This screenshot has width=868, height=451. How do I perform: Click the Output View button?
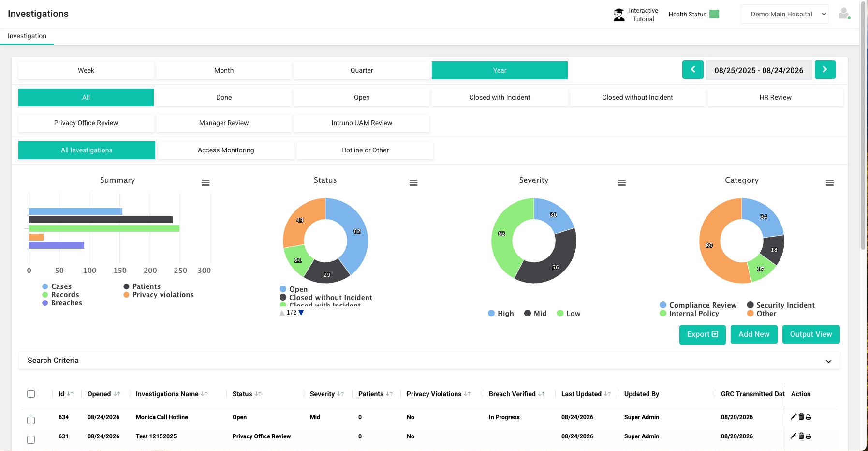[x=811, y=334]
